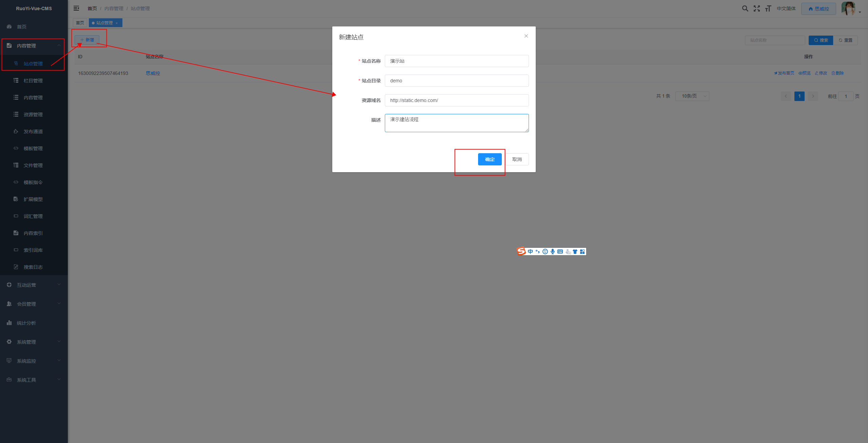Close the 新建站点 dialog with X
This screenshot has width=868, height=443.
(x=526, y=36)
